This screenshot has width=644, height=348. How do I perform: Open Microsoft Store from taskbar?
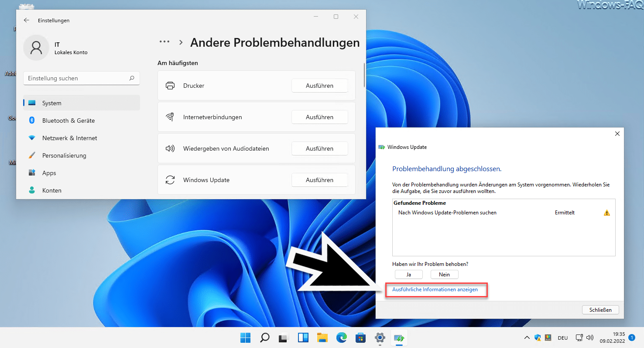pos(361,338)
